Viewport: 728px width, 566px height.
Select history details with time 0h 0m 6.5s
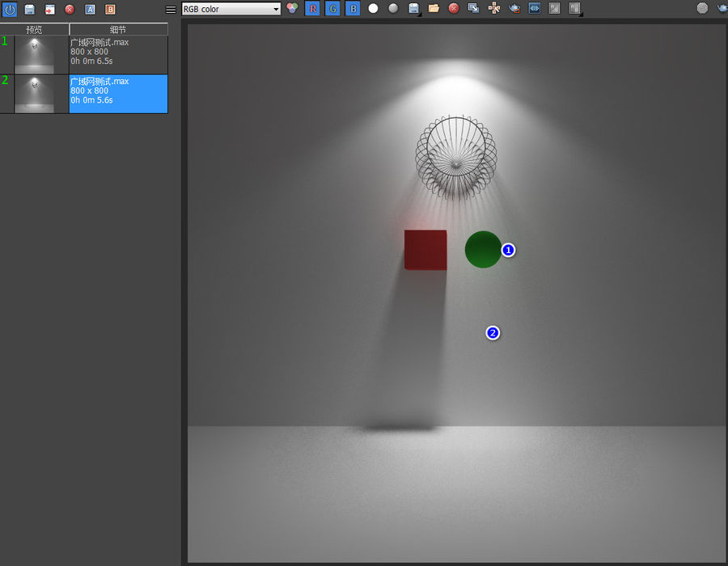(x=118, y=55)
